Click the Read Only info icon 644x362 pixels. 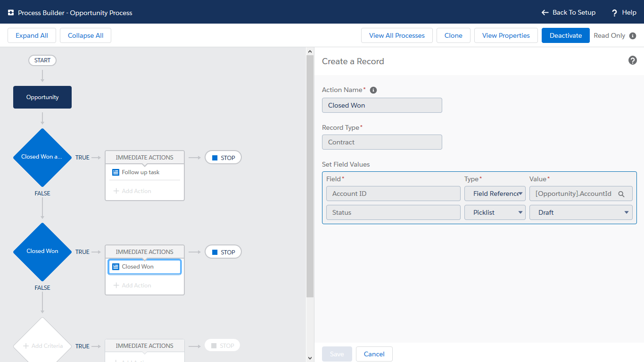pyautogui.click(x=633, y=36)
